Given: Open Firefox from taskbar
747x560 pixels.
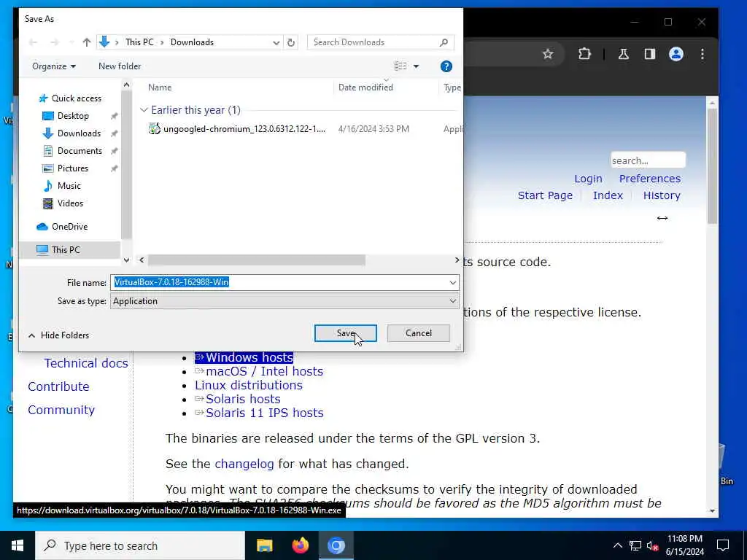Looking at the screenshot, I should [300, 545].
